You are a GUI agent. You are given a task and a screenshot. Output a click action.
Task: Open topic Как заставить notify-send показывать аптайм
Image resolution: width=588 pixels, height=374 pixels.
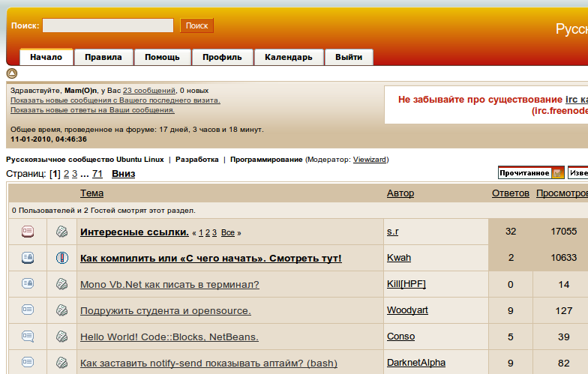(x=208, y=363)
